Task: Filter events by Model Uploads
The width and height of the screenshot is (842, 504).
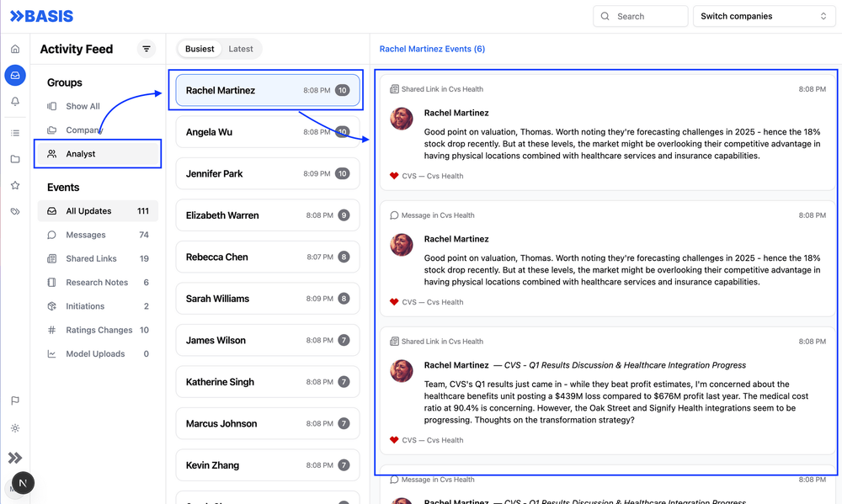Action: 98,353
